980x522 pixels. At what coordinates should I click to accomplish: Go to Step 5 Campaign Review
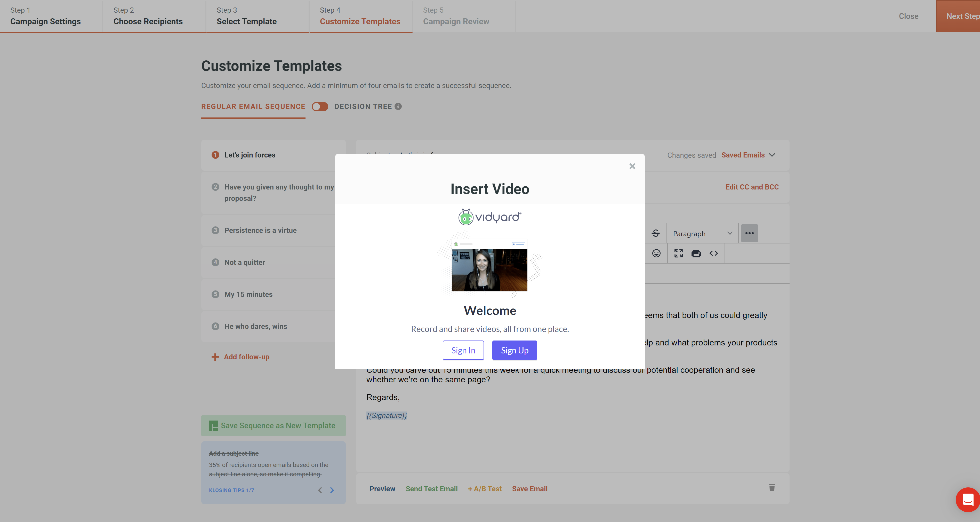[463, 16]
